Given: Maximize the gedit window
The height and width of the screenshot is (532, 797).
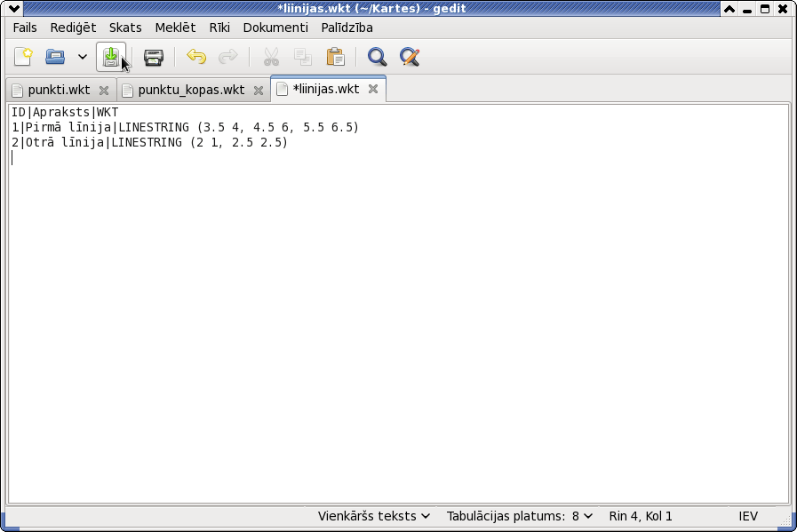Looking at the screenshot, I should coord(765,9).
